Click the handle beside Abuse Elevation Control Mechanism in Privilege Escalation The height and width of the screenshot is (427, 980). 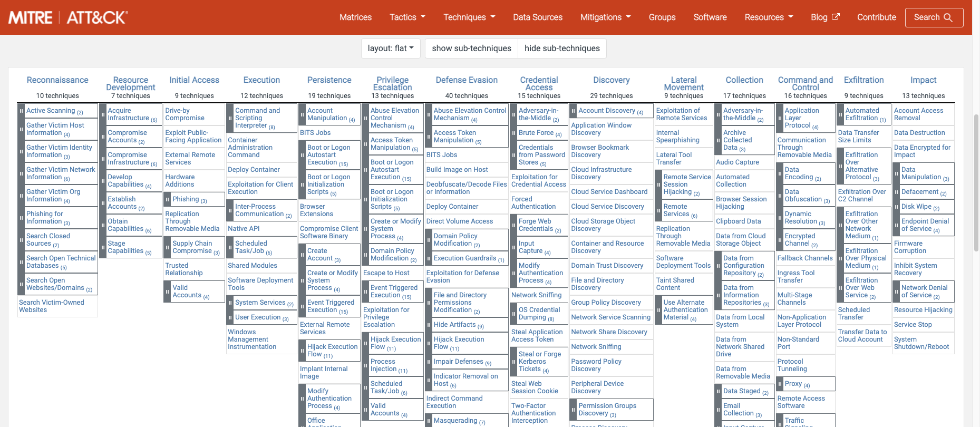click(x=366, y=118)
